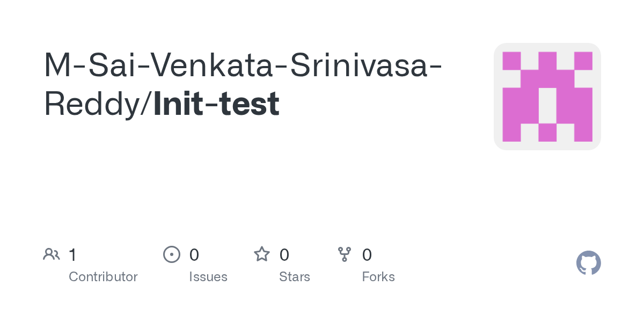Click the Stars star icon
Screen dimensions: 644x322
point(262,254)
